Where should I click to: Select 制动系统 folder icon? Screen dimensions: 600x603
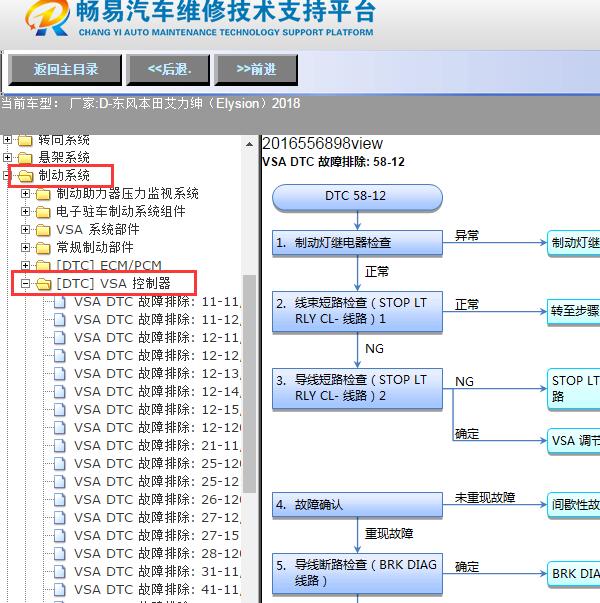tap(25, 176)
